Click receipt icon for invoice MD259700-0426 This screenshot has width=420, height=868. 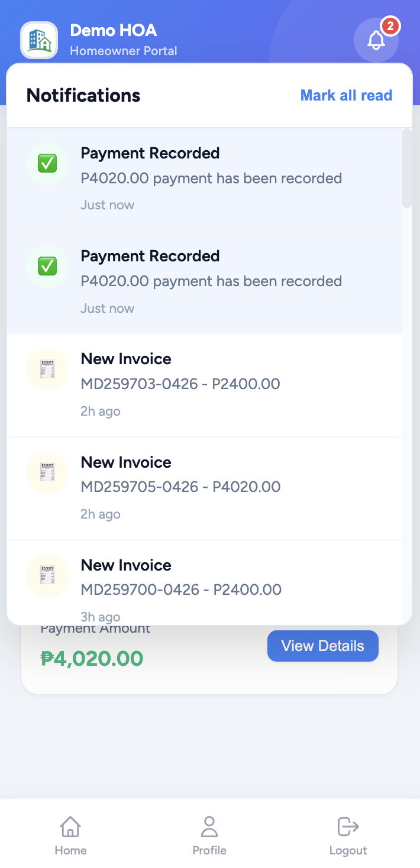[47, 575]
